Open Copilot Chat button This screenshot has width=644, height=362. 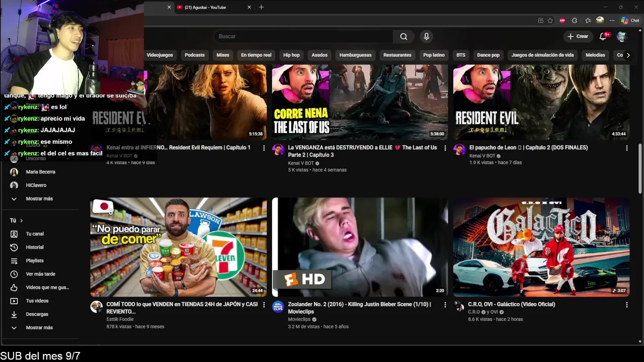pos(630,21)
